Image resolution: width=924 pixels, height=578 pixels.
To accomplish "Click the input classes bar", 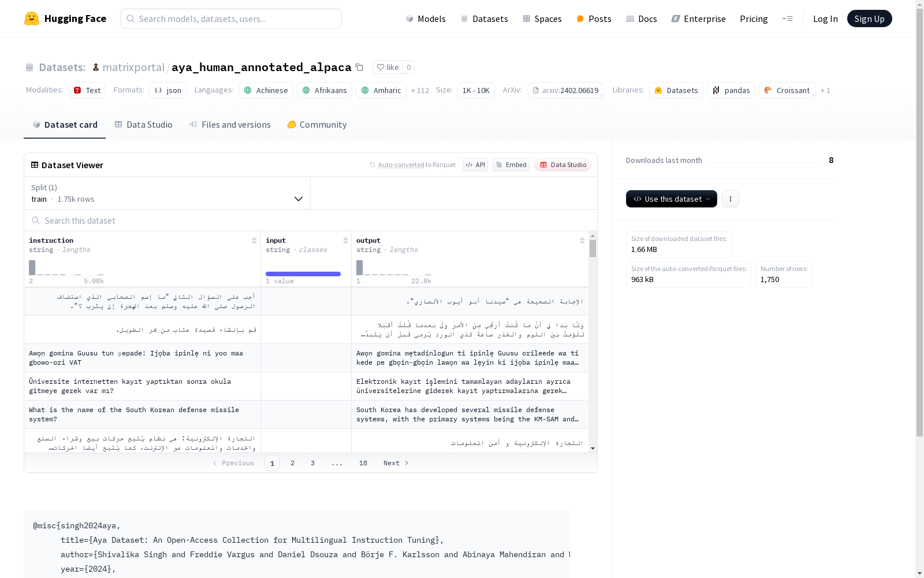I will coord(303,274).
